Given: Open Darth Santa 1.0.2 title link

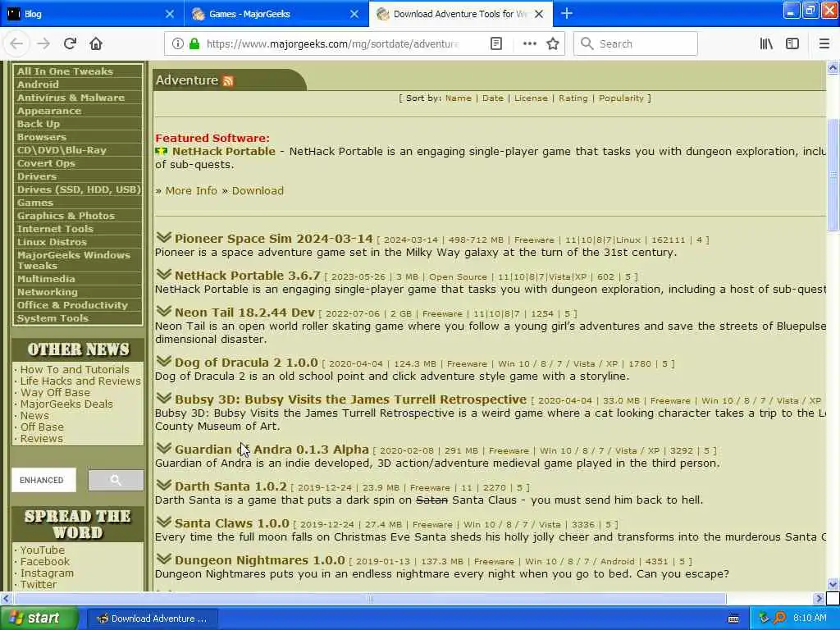Looking at the screenshot, I should (x=231, y=486).
